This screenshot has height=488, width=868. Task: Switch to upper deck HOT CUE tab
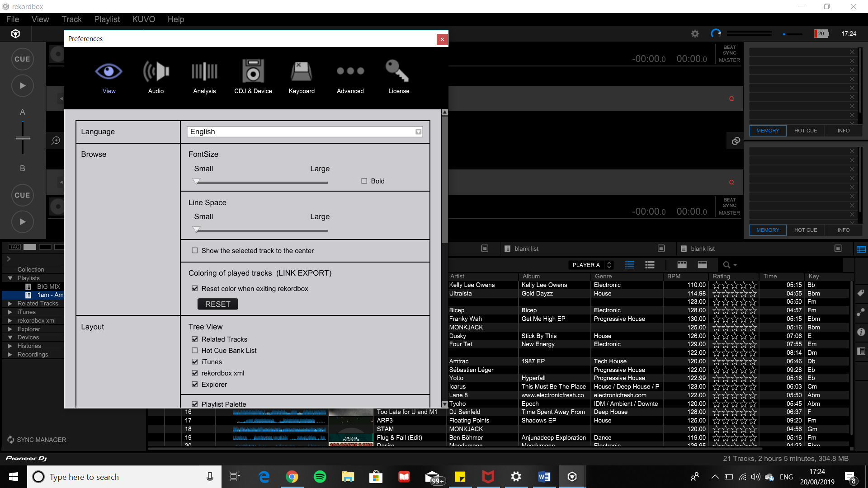pyautogui.click(x=806, y=131)
